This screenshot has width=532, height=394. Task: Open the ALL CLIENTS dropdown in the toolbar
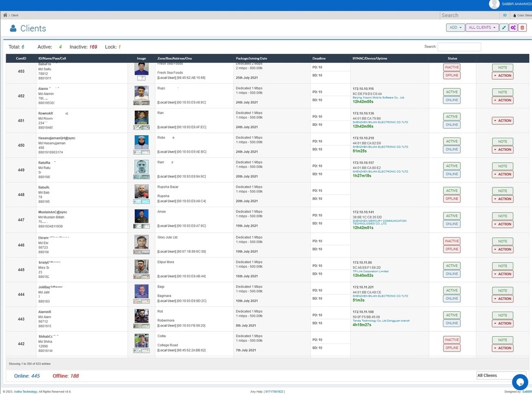481,28
